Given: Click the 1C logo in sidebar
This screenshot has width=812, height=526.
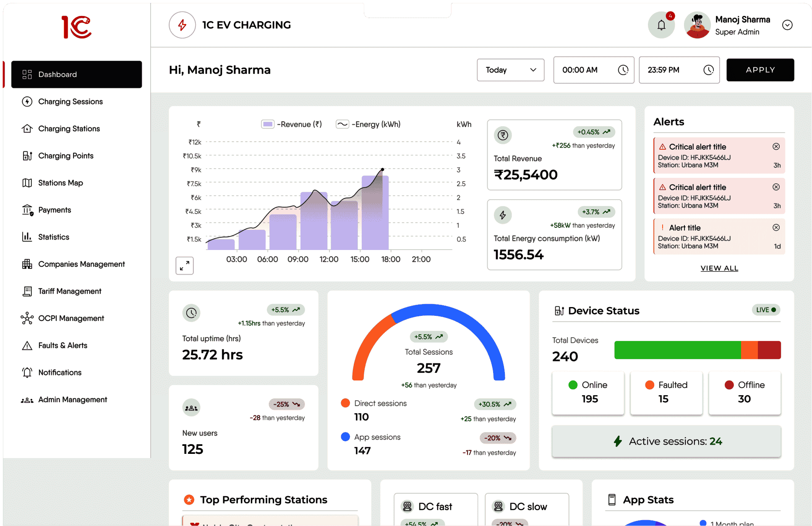Looking at the screenshot, I should [76, 27].
